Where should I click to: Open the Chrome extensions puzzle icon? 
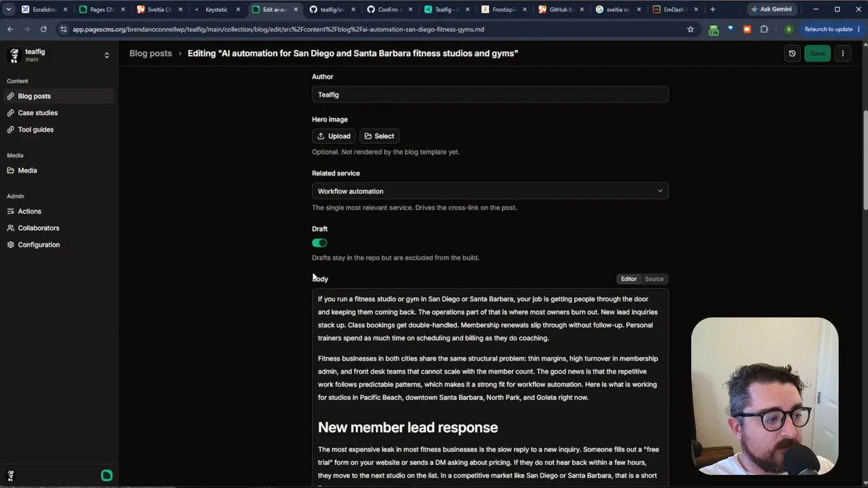pyautogui.click(x=764, y=29)
